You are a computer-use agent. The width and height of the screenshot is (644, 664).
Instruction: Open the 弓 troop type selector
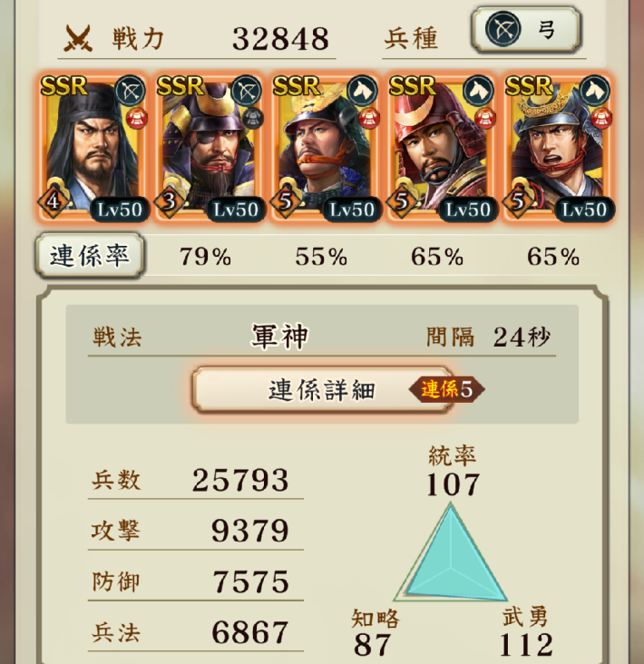click(x=526, y=30)
